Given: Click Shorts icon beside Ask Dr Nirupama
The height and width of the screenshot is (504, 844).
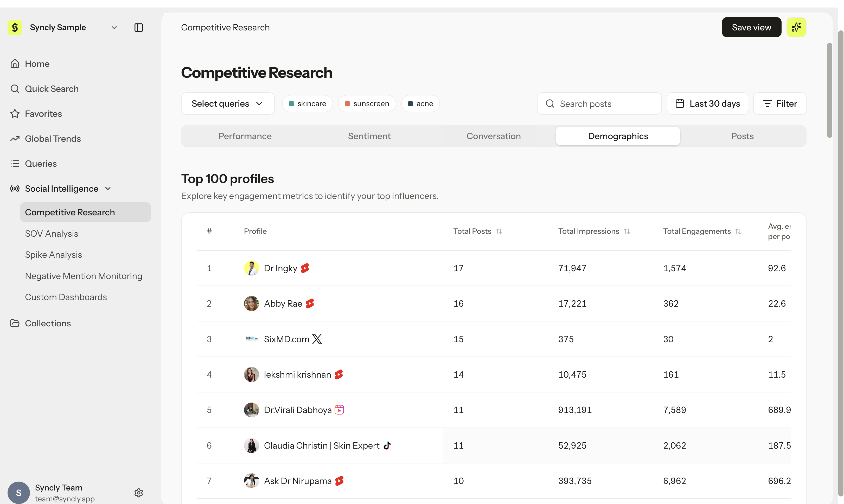Looking at the screenshot, I should (x=340, y=481).
